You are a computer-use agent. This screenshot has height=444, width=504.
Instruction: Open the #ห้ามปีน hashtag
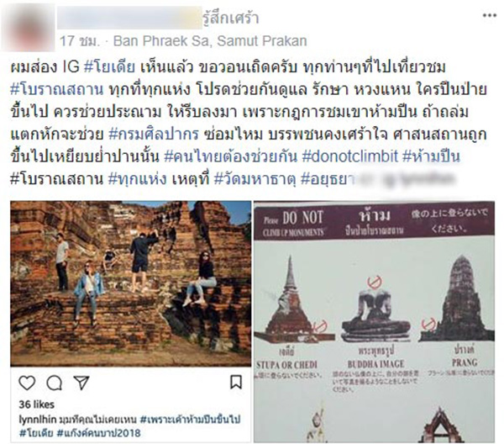[x=431, y=156]
